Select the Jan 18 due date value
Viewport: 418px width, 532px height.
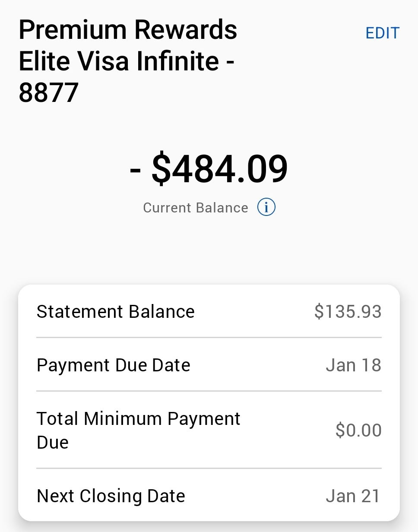353,365
